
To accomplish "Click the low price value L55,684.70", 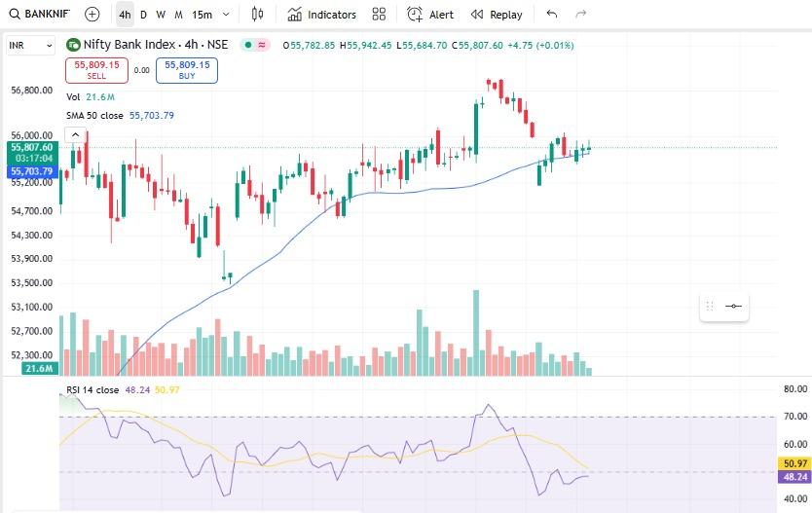I will [x=422, y=46].
